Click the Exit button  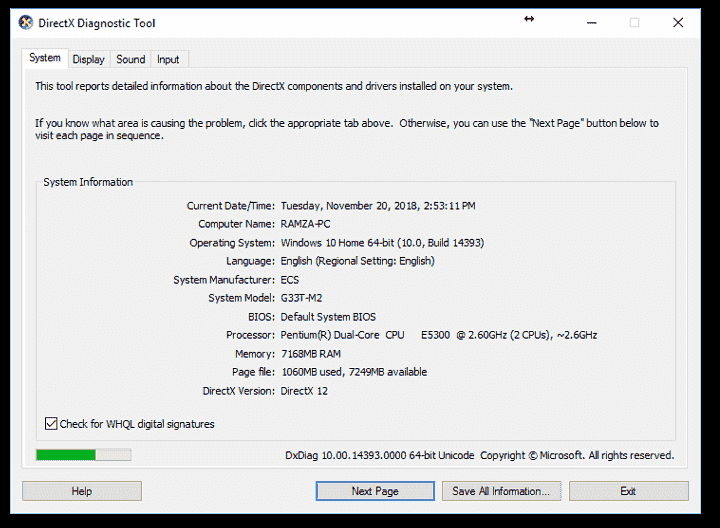click(x=629, y=491)
